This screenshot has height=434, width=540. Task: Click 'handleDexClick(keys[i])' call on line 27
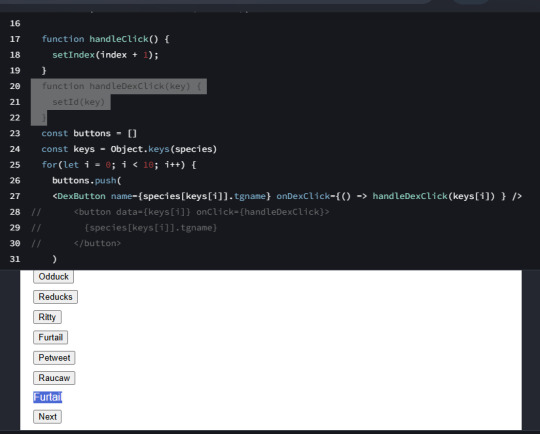[x=434, y=196]
